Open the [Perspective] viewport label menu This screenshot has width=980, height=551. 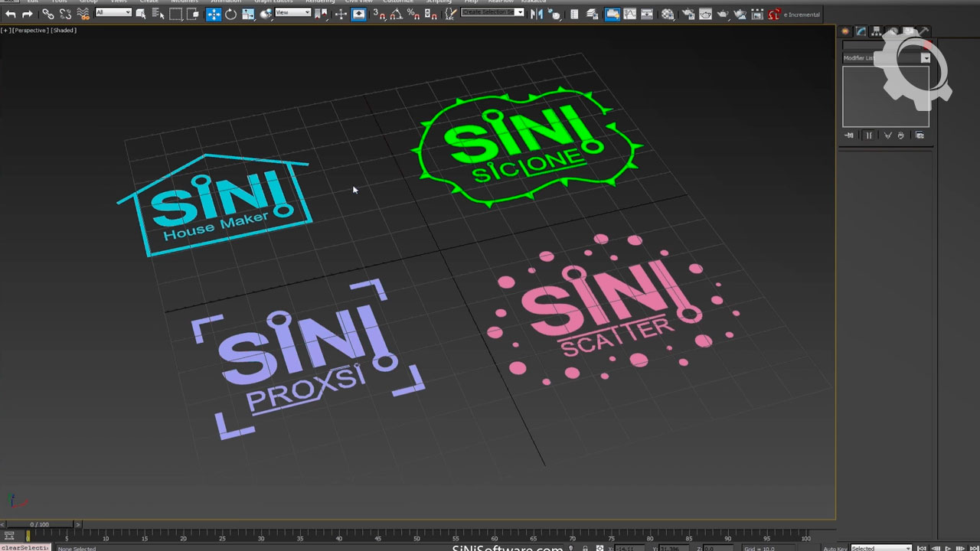coord(31,31)
